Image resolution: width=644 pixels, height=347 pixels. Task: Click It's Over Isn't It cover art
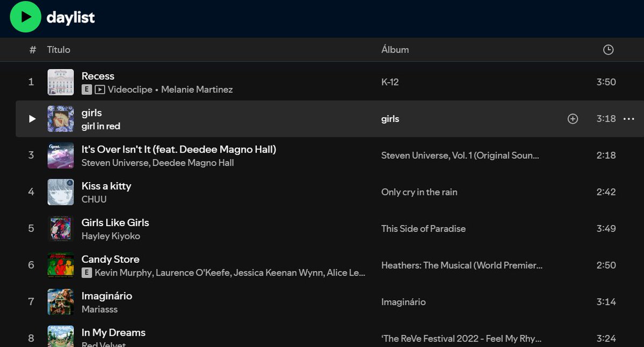[61, 155]
